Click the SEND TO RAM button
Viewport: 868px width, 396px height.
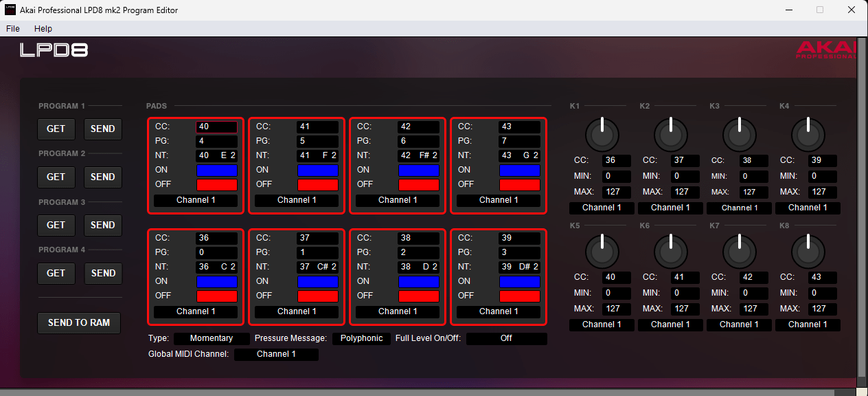click(x=78, y=322)
